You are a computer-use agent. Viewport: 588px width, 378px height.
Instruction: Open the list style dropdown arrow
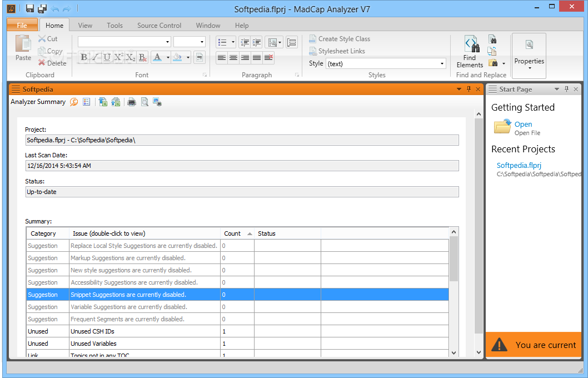click(233, 42)
